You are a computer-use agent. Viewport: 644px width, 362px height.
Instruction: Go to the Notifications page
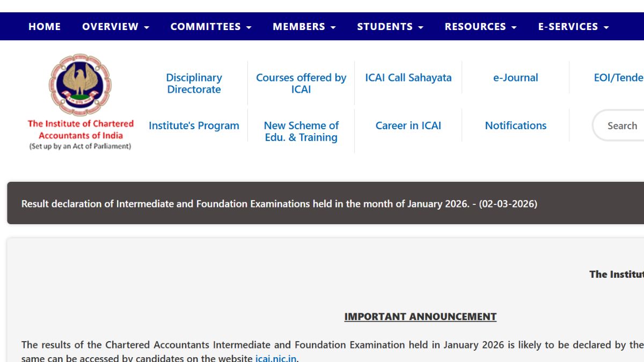pyautogui.click(x=515, y=125)
